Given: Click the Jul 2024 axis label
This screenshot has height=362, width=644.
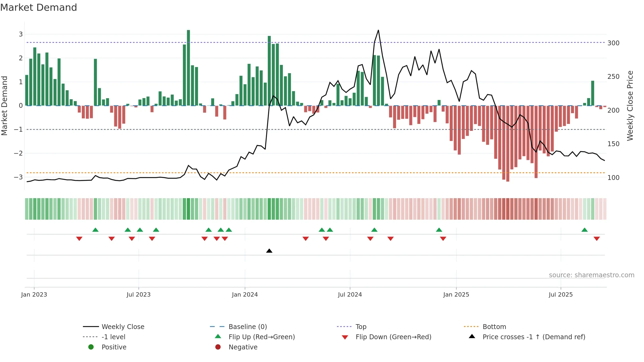Looking at the screenshot, I should 350,294.
